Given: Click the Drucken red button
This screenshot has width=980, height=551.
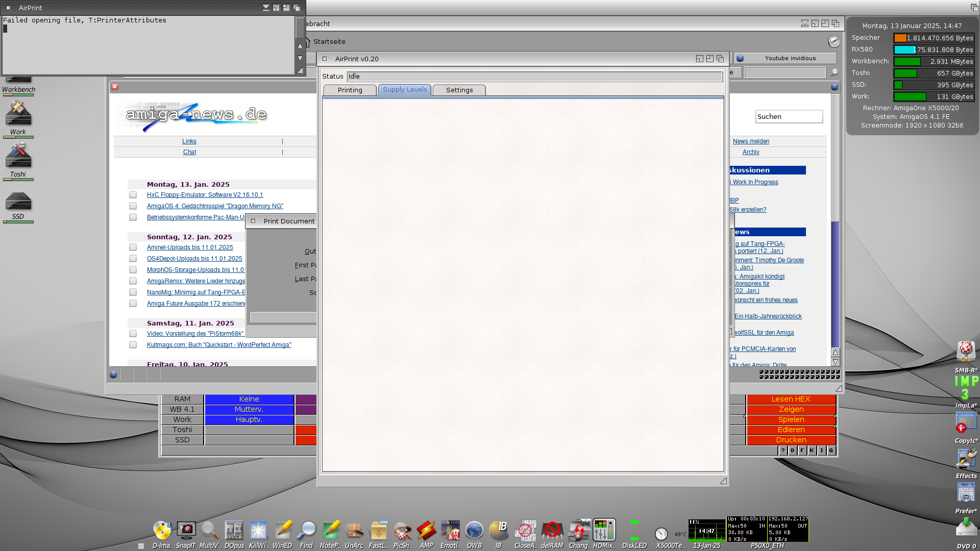Looking at the screenshot, I should click(x=791, y=440).
